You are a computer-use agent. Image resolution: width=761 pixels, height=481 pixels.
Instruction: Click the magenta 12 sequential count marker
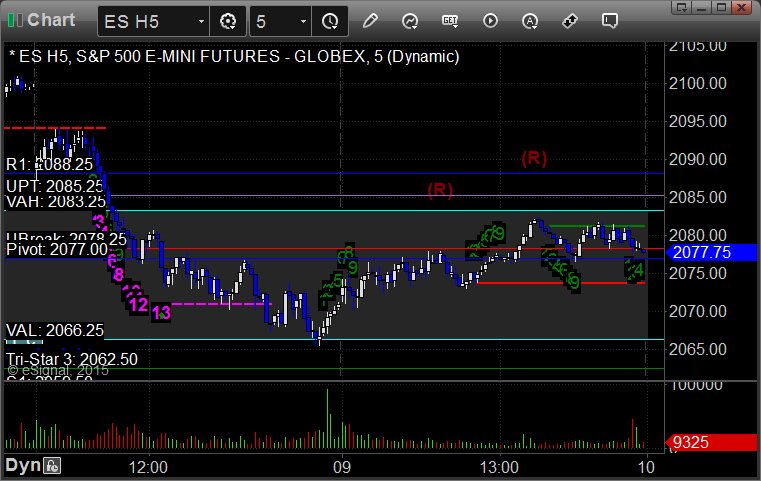pyautogui.click(x=138, y=305)
